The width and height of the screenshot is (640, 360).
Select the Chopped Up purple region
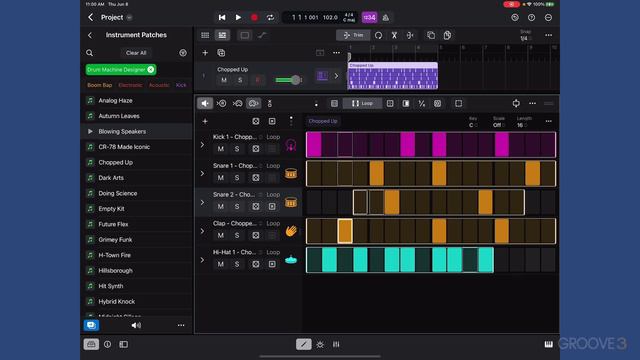[393, 76]
